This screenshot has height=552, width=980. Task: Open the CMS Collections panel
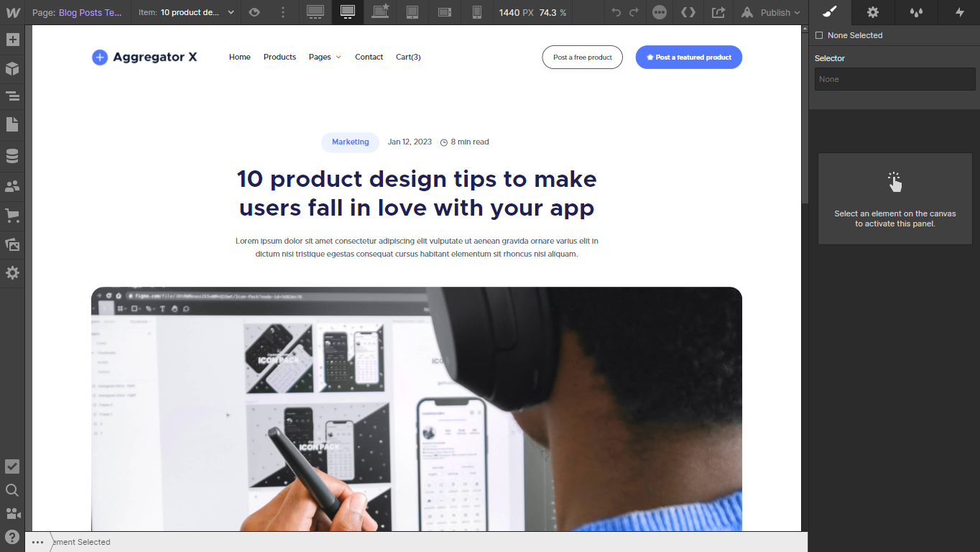(12, 156)
